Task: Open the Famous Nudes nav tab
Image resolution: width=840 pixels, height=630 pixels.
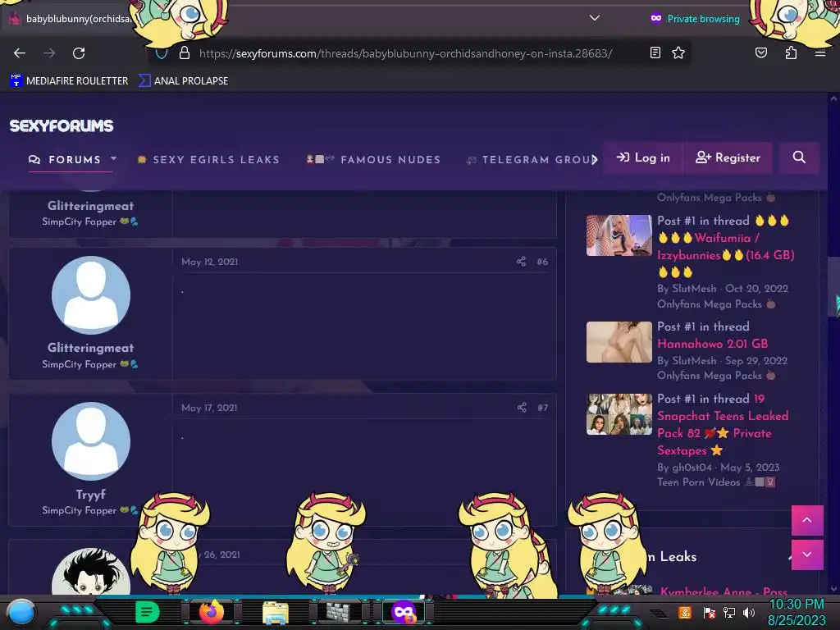Action: 374,160
